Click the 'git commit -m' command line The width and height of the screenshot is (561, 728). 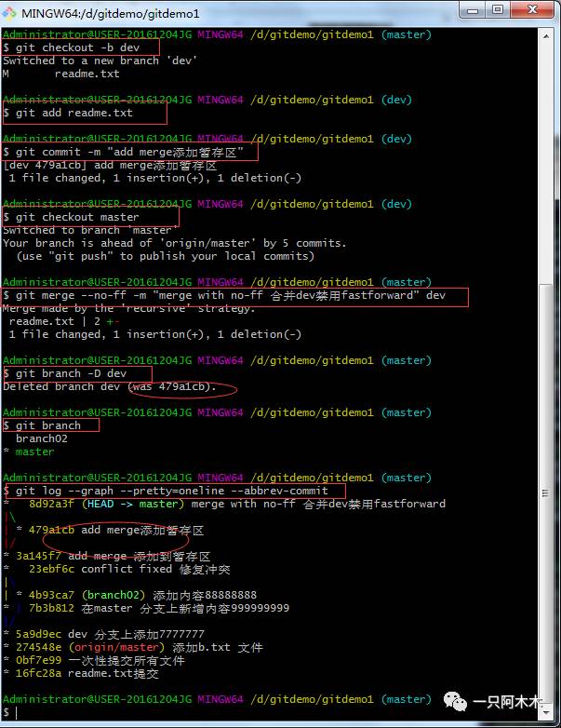123,152
